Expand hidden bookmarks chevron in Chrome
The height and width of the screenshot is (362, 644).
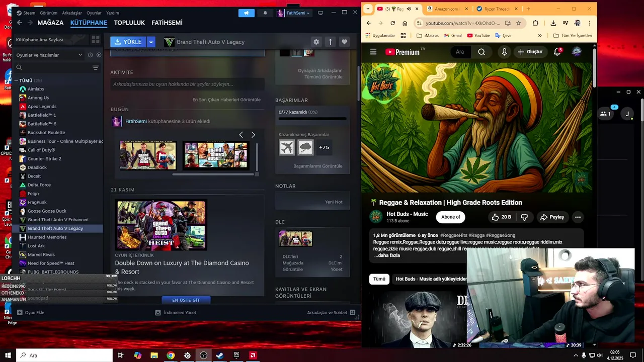click(540, 36)
